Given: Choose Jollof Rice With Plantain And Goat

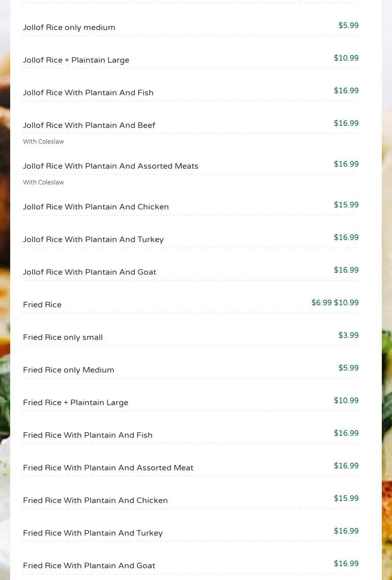Looking at the screenshot, I should click(x=90, y=272).
